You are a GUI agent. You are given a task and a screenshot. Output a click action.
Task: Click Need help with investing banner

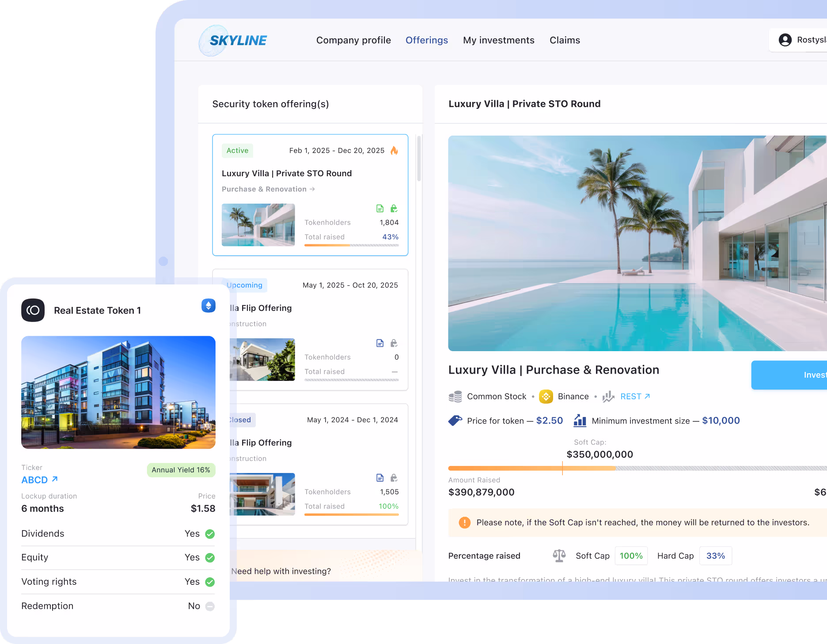pos(326,566)
